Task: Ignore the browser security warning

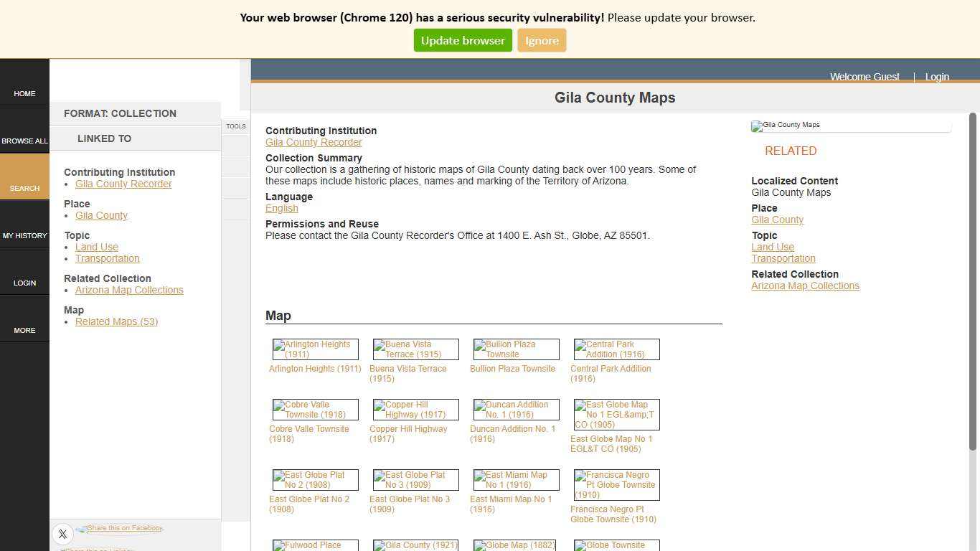Action: [542, 40]
